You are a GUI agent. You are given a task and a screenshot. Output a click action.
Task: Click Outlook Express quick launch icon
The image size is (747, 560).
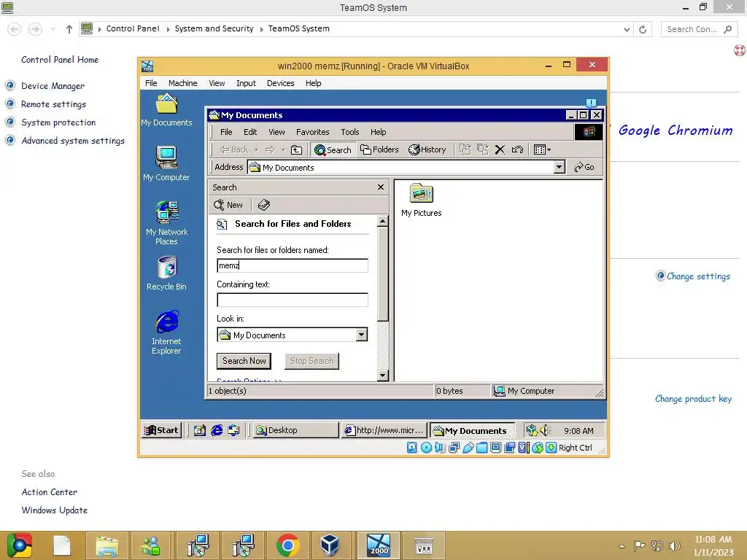(x=233, y=430)
